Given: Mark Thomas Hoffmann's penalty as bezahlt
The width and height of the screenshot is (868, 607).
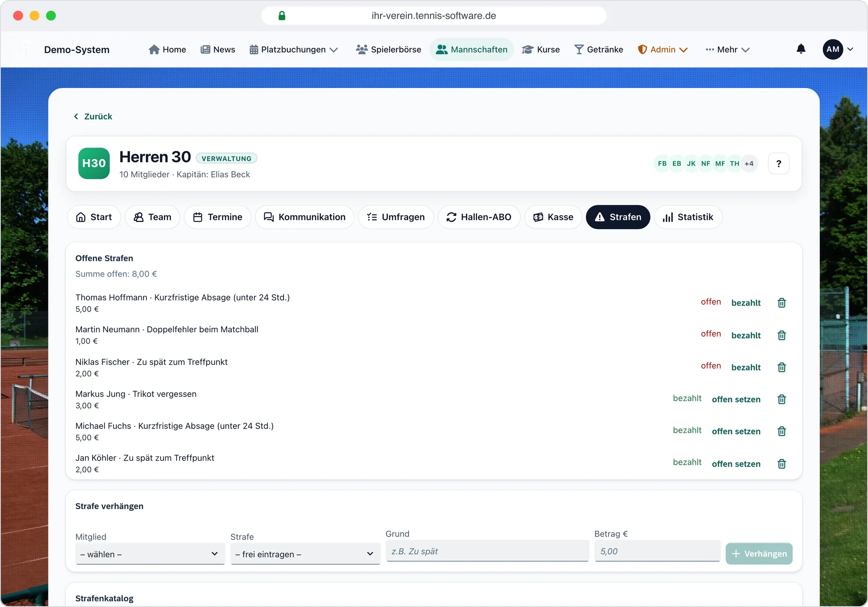Looking at the screenshot, I should point(746,303).
